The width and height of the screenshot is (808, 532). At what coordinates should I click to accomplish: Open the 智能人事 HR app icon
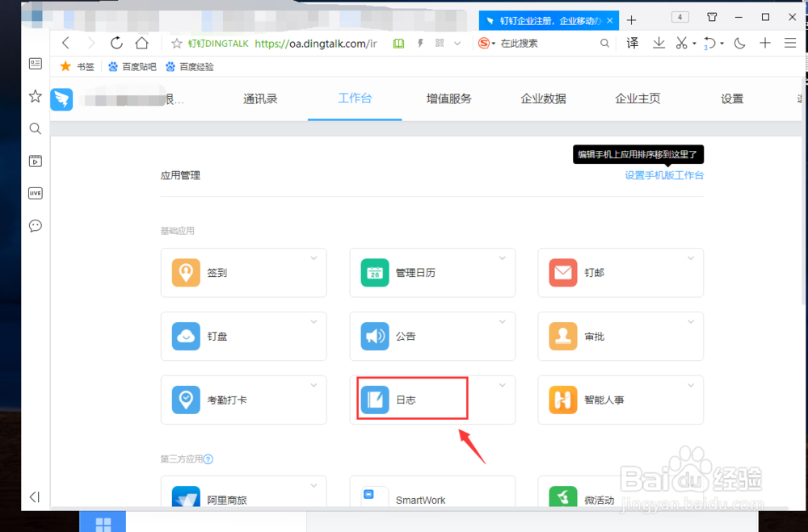click(x=562, y=400)
